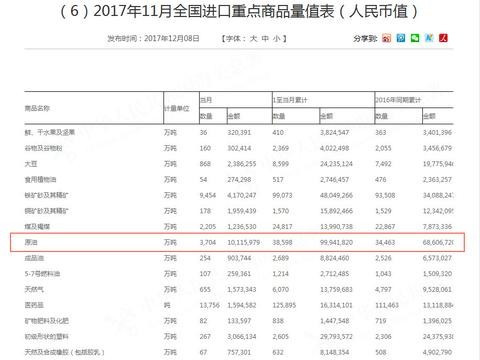Click the 天然气 monthly amount 1,573,343
Screen dimensions: 480x360
(242, 289)
